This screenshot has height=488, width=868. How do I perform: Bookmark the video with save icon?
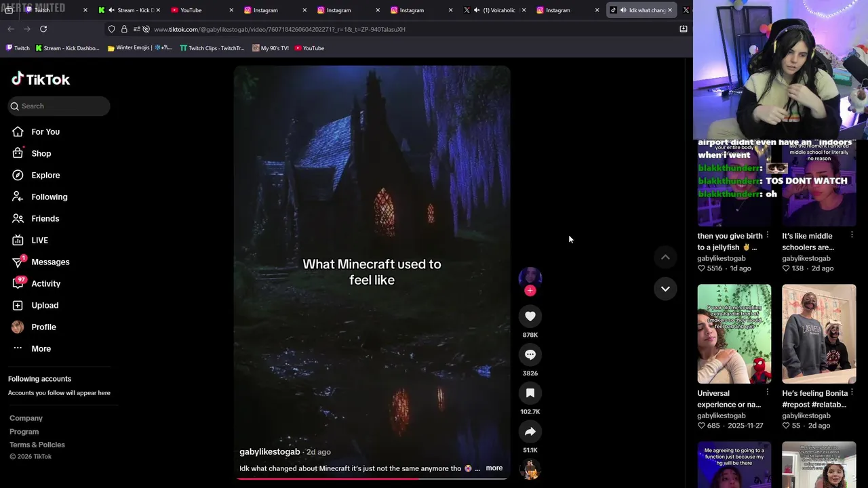(x=530, y=393)
